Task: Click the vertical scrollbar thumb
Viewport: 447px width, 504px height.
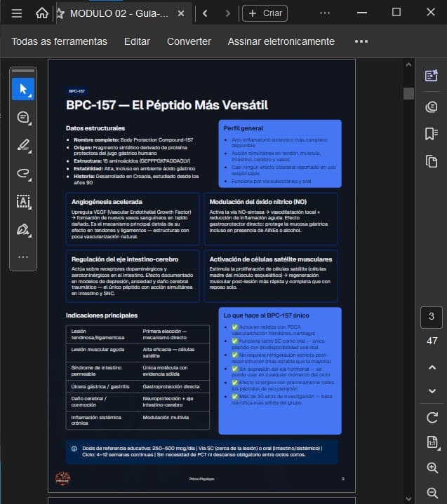Action: point(408,93)
